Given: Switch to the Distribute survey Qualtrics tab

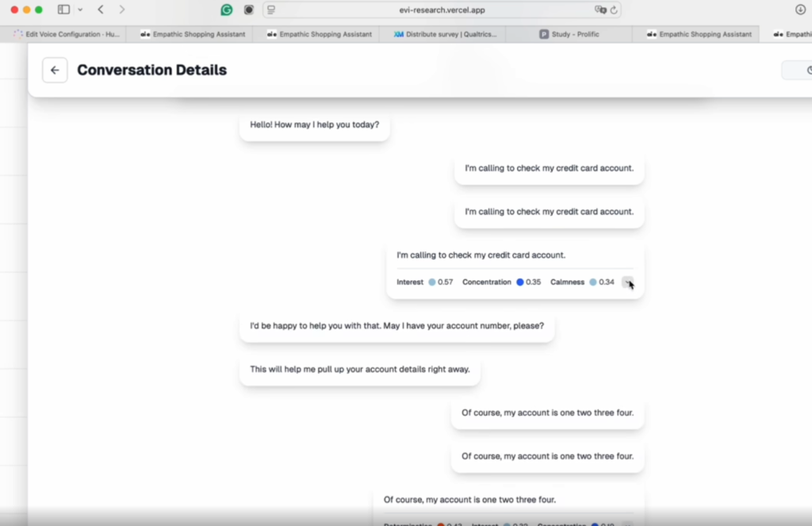Looking at the screenshot, I should tap(445, 34).
